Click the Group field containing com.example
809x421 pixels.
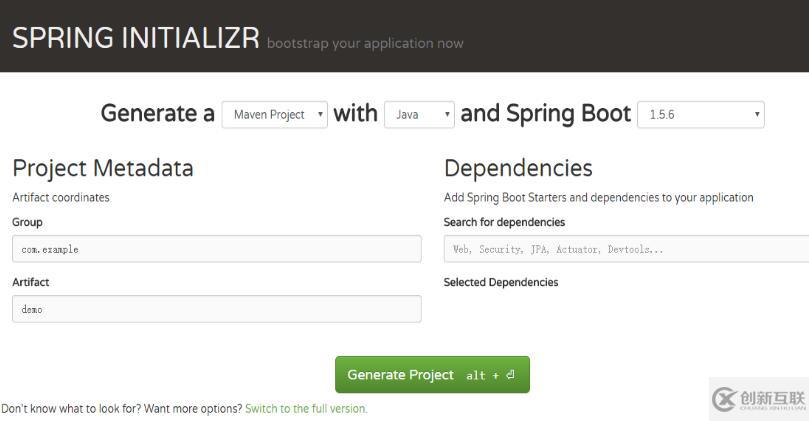point(217,249)
